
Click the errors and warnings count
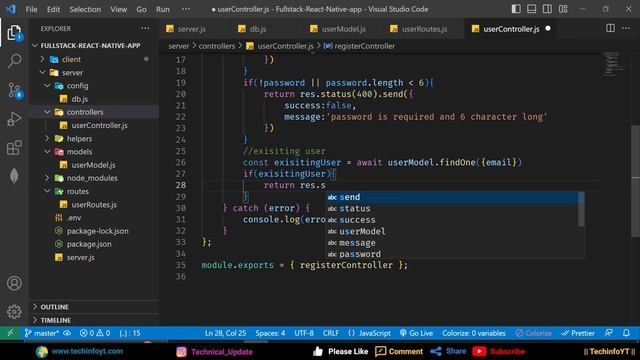click(95, 333)
